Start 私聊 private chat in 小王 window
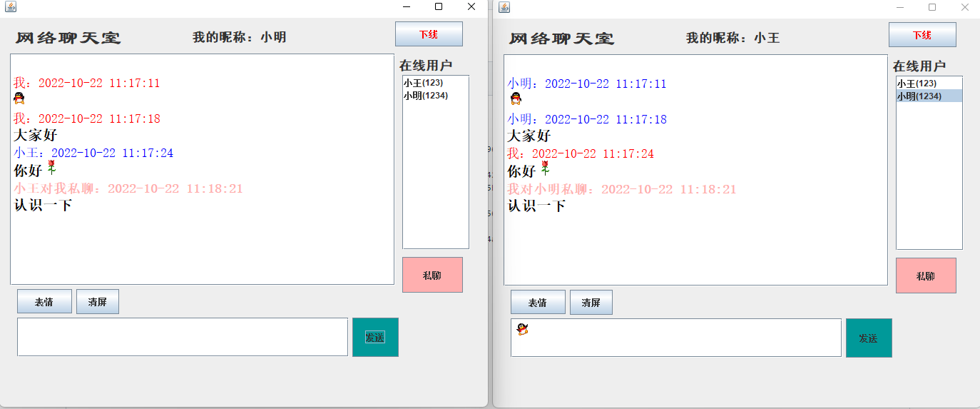The image size is (980, 409). 926,276
